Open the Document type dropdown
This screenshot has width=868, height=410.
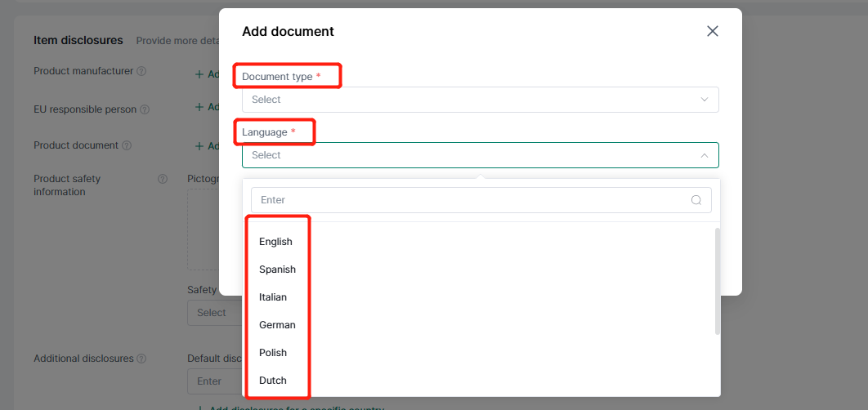[x=480, y=100]
